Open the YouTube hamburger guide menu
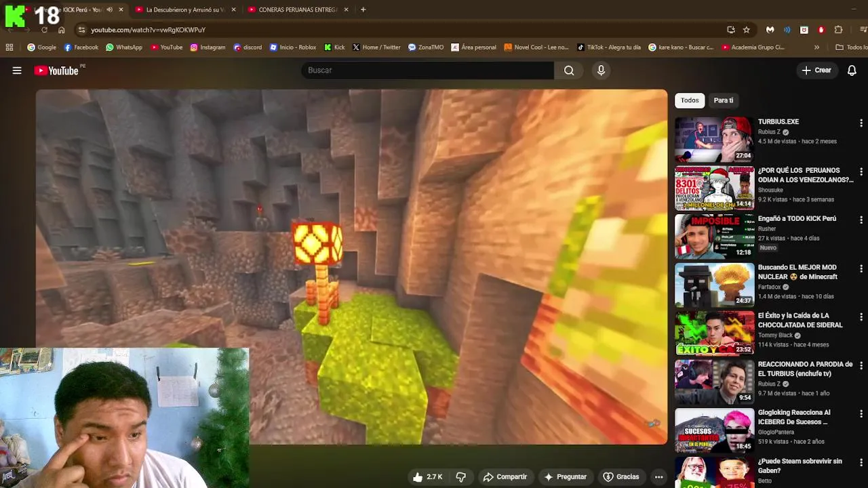Image resolution: width=868 pixels, height=488 pixels. click(17, 70)
